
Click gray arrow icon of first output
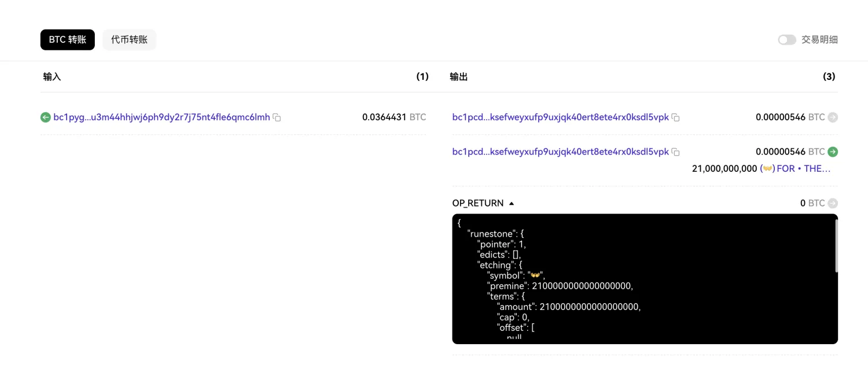[x=833, y=117]
